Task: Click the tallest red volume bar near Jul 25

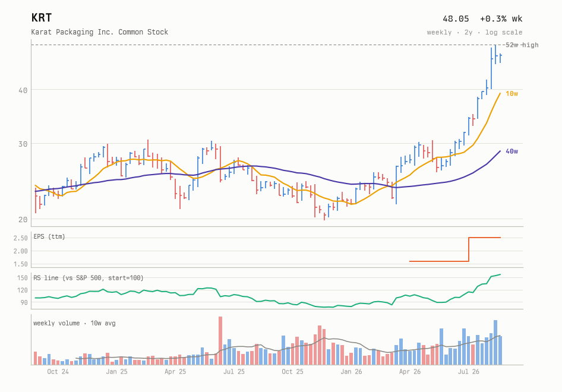Action: [x=220, y=341]
